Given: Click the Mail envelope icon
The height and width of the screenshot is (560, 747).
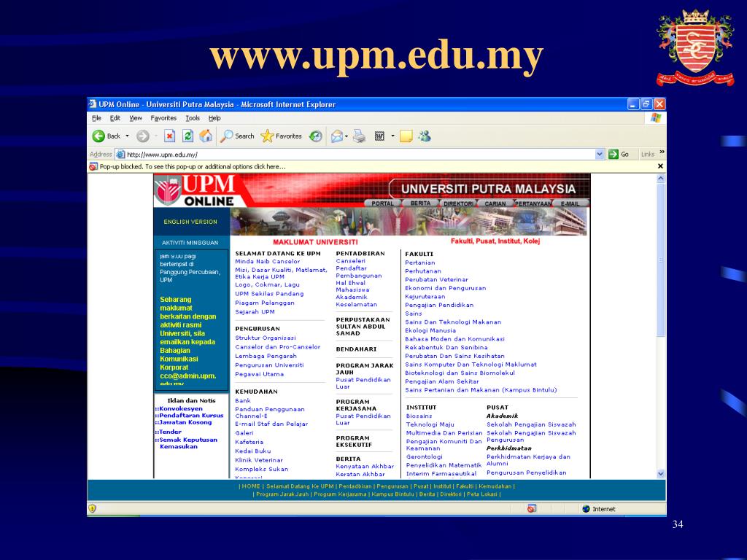Looking at the screenshot, I should [x=337, y=136].
